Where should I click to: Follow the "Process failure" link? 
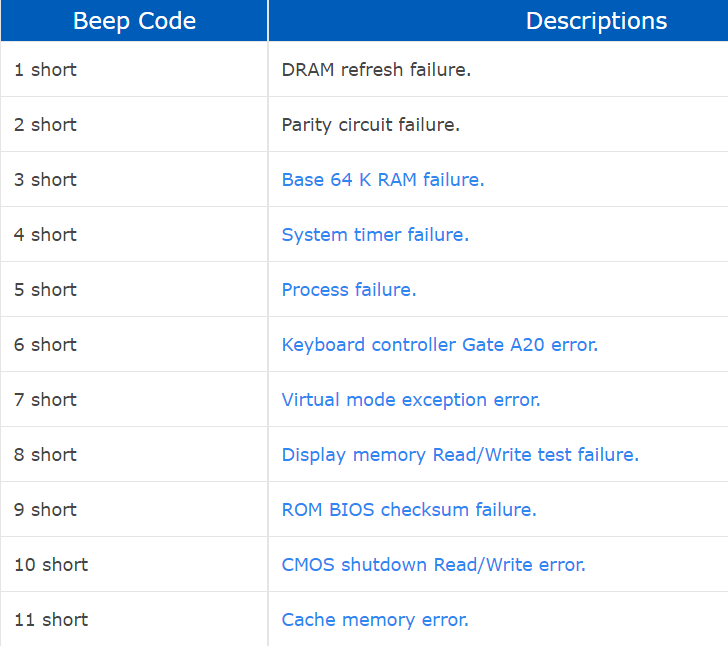[x=348, y=290]
